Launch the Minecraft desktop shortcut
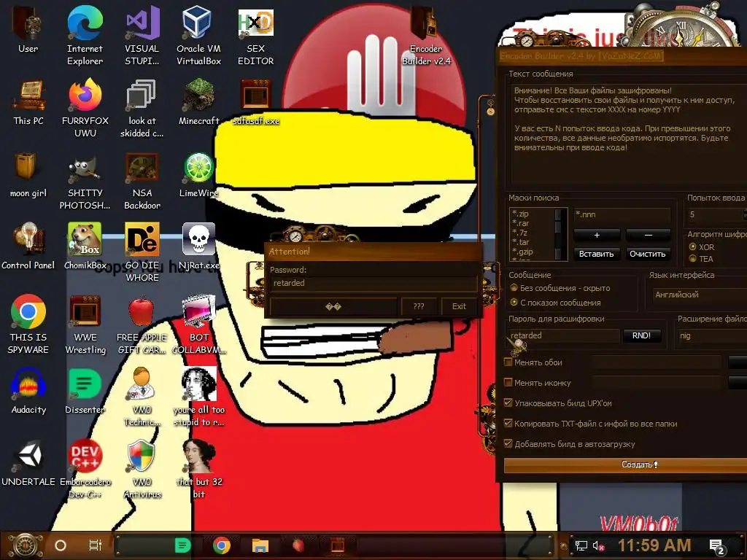This screenshot has height=560, width=747. (198, 102)
